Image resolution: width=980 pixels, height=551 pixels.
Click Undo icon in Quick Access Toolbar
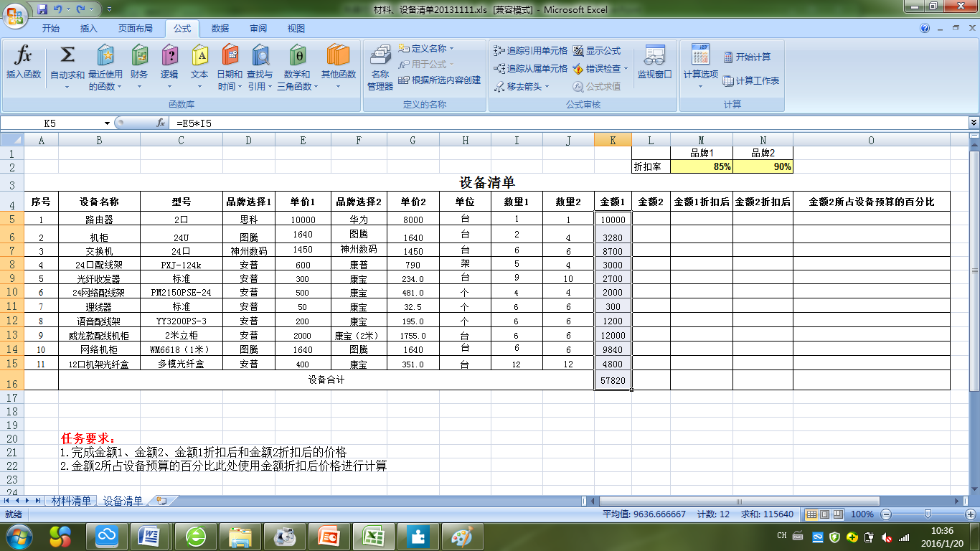pyautogui.click(x=59, y=9)
